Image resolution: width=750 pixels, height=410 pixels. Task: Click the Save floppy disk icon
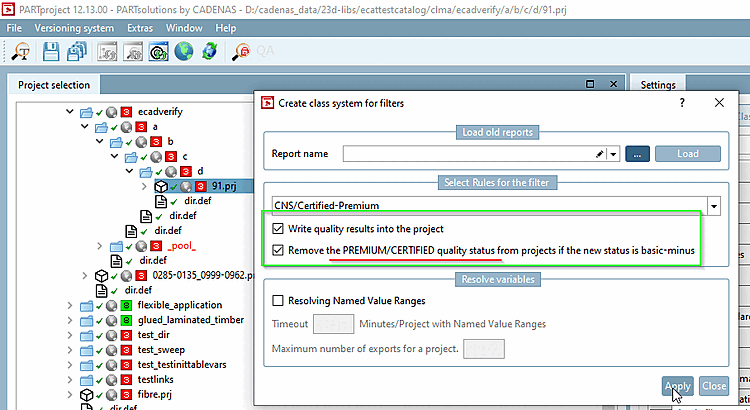click(x=51, y=51)
